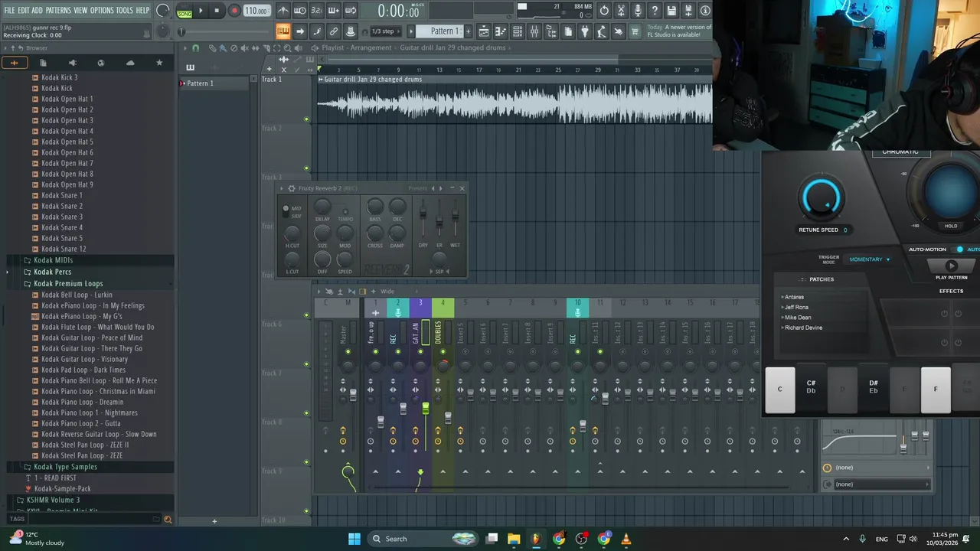The image size is (980, 551).
Task: Open the tempo tapper icon
Action: 602,31
